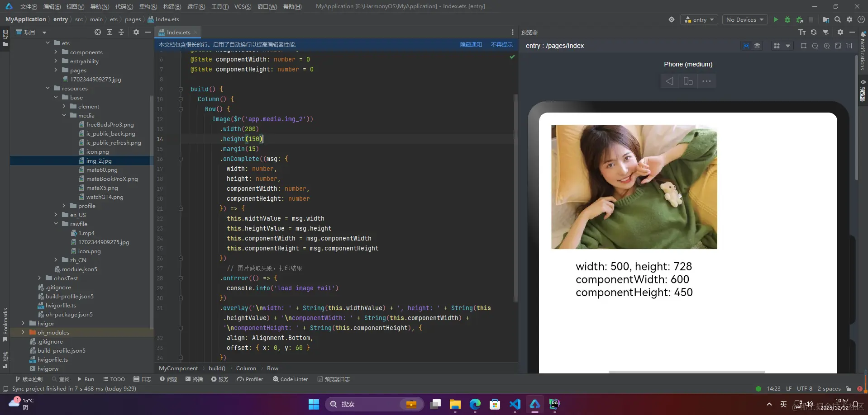The width and height of the screenshot is (868, 415).
Task: Open the 构建(B) menu
Action: click(172, 6)
